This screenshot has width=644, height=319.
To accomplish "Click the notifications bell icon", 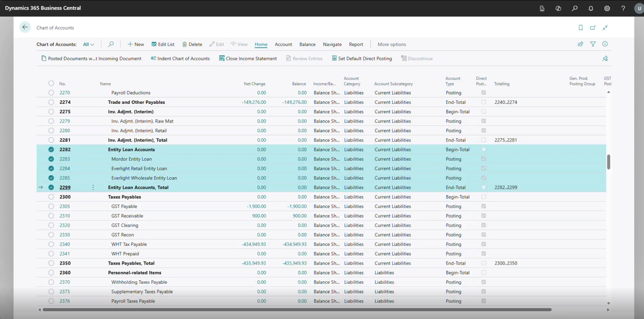I will pyautogui.click(x=591, y=8).
